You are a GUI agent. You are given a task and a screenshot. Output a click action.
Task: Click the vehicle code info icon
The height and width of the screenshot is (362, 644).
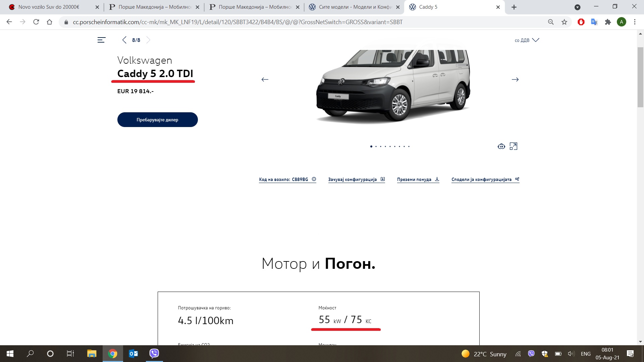pyautogui.click(x=314, y=179)
